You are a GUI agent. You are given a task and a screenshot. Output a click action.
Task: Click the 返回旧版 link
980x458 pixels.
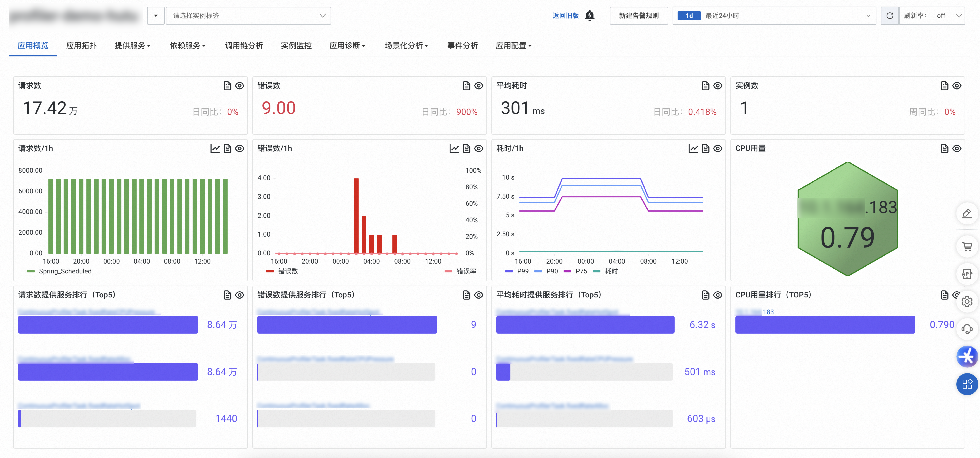566,16
